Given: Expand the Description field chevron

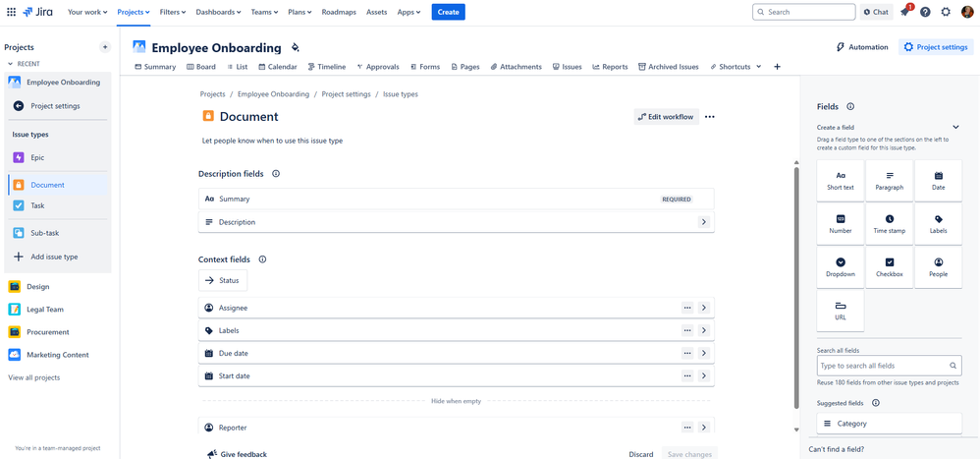Looking at the screenshot, I should 704,222.
